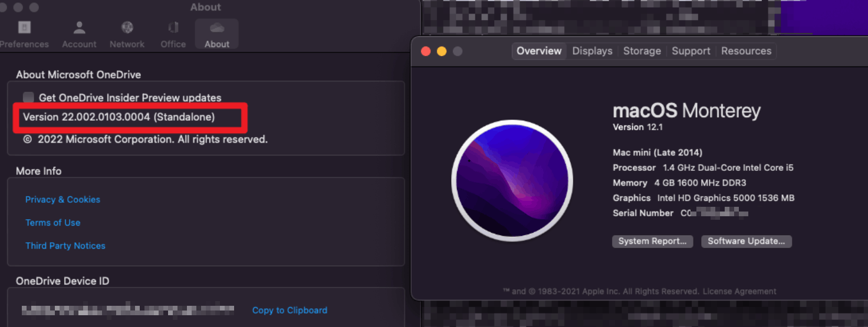Open the Terms of Use link
The width and height of the screenshot is (868, 327).
[52, 223]
